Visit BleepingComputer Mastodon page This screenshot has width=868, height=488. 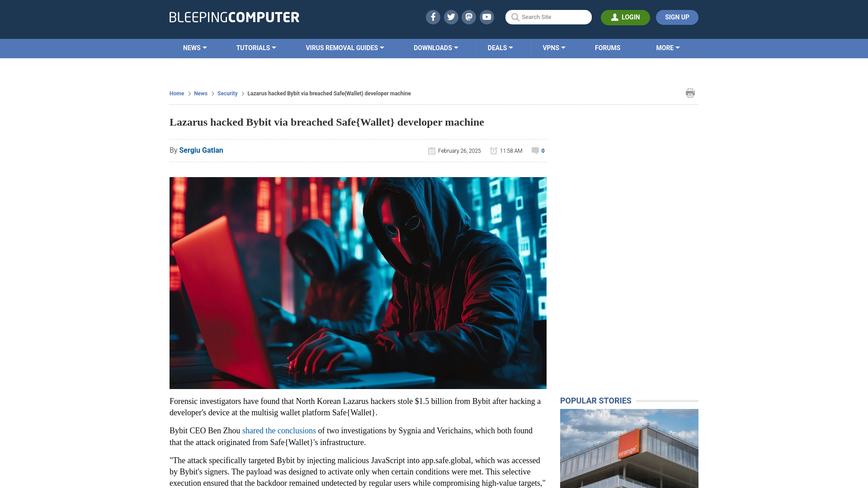pyautogui.click(x=469, y=17)
